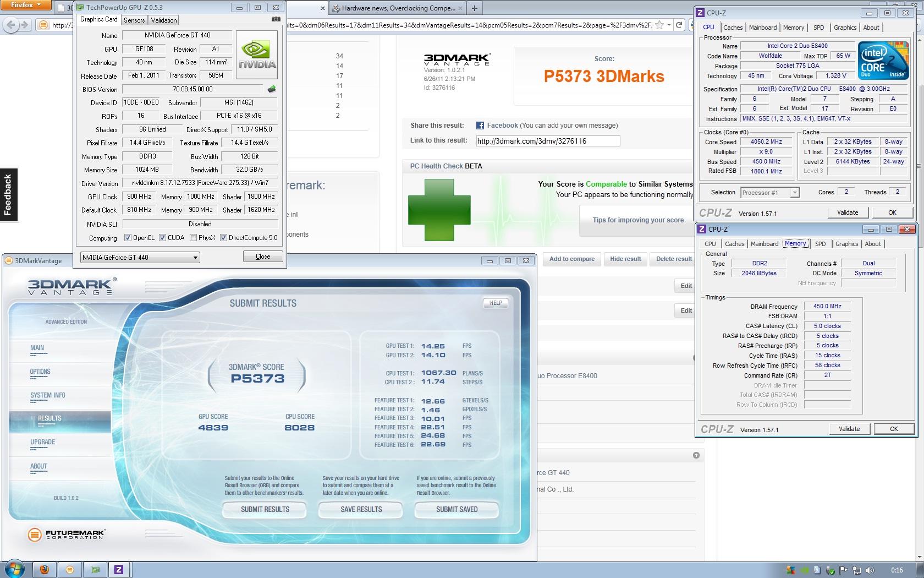Viewport: 924px width, 578px height.
Task: Click the Futuremark logo in 3DMark
Action: click(x=66, y=534)
